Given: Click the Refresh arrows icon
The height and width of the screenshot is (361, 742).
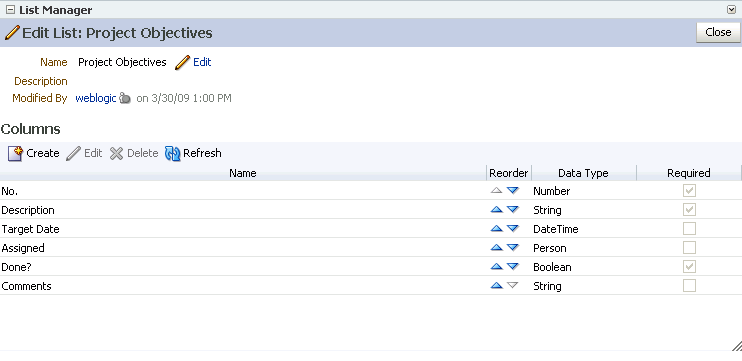Looking at the screenshot, I should 173,153.
